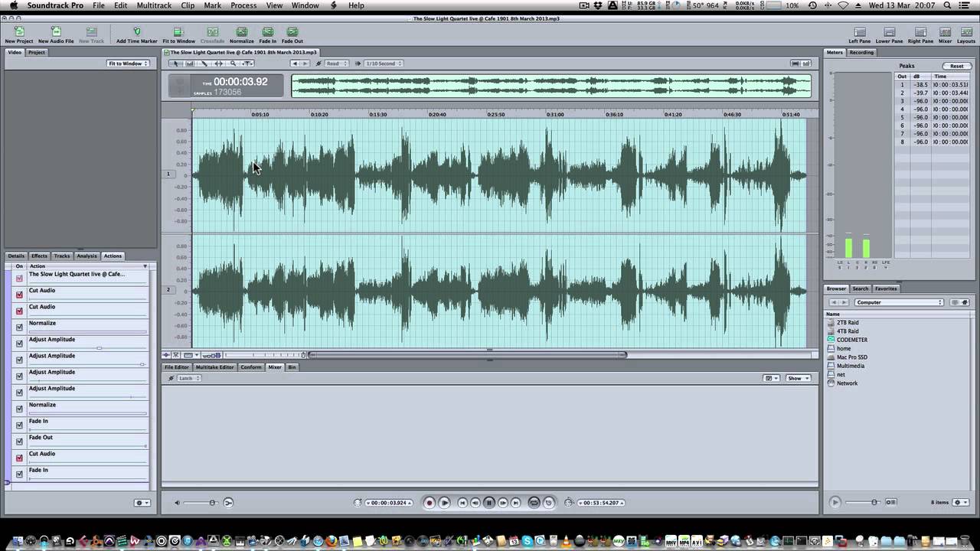
Task: Open the Fit to Window video dropdown
Action: coord(129,64)
